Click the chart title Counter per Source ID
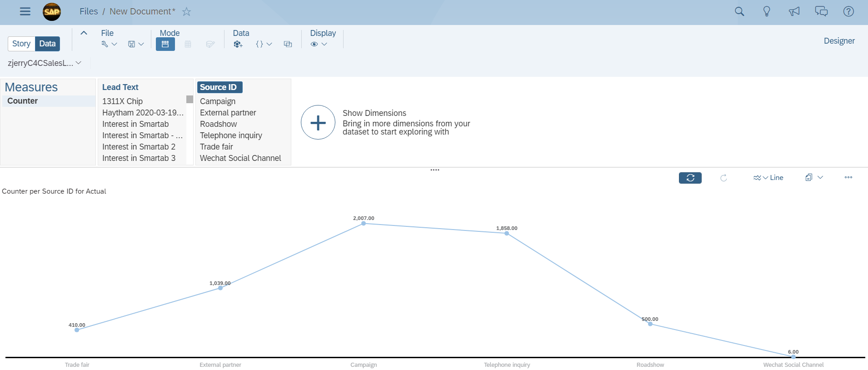This screenshot has width=868, height=370. (54, 191)
